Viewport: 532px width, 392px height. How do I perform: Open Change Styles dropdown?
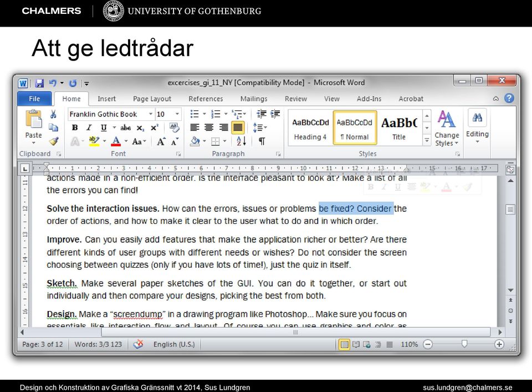click(x=447, y=129)
